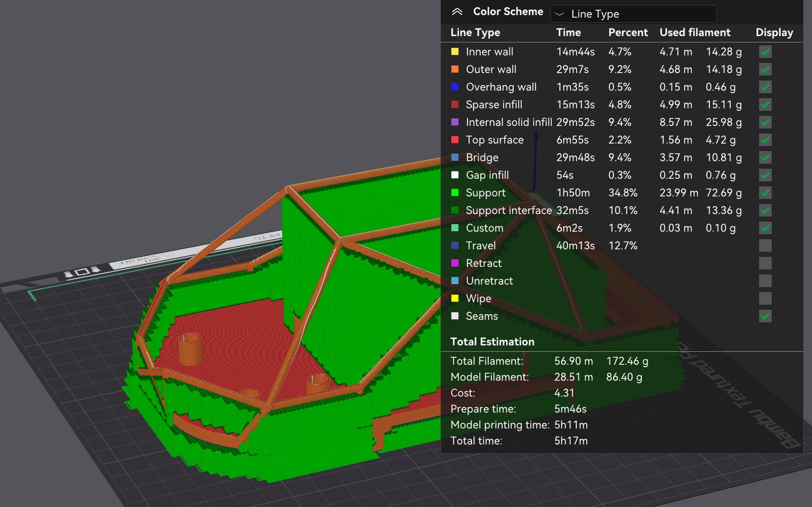Click the dark green Support interface swatch
812x507 pixels.
[455, 210]
